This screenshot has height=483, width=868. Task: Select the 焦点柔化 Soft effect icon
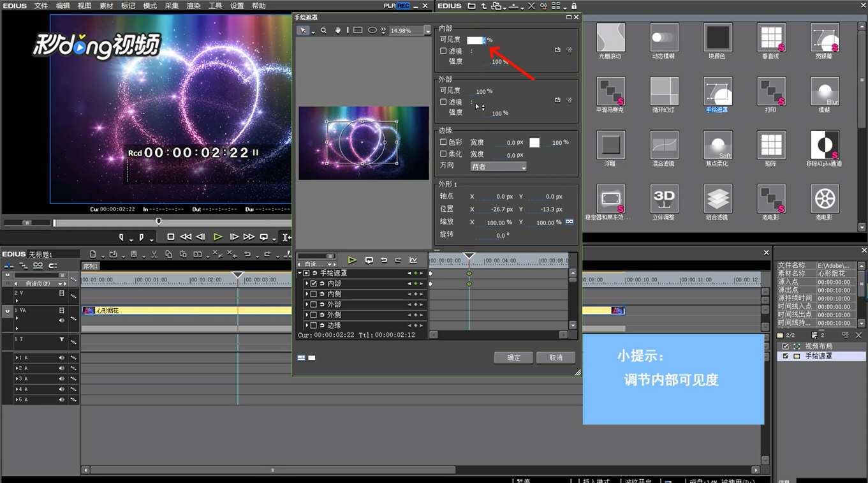click(x=717, y=145)
